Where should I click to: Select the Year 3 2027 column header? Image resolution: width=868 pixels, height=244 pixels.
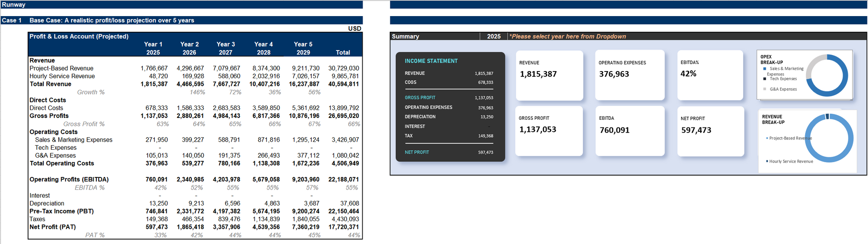coord(226,48)
